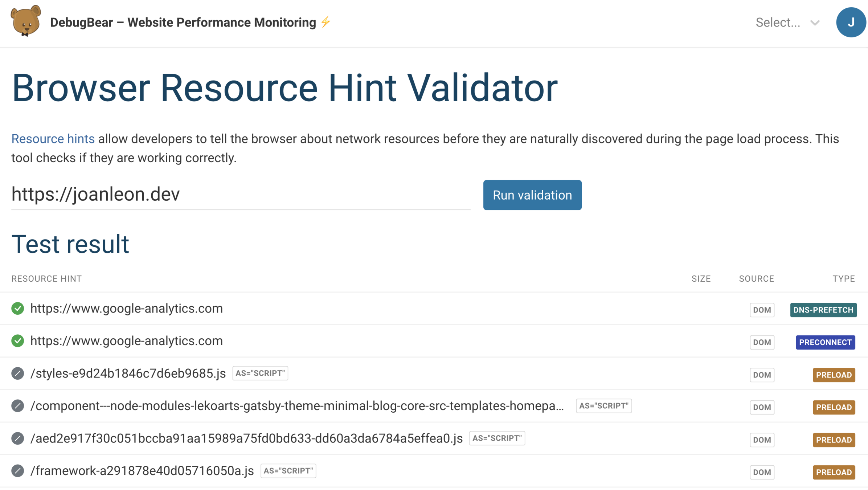868x490 pixels.
Task: Click the URL field containing https://joanleon.dev
Action: coord(240,195)
